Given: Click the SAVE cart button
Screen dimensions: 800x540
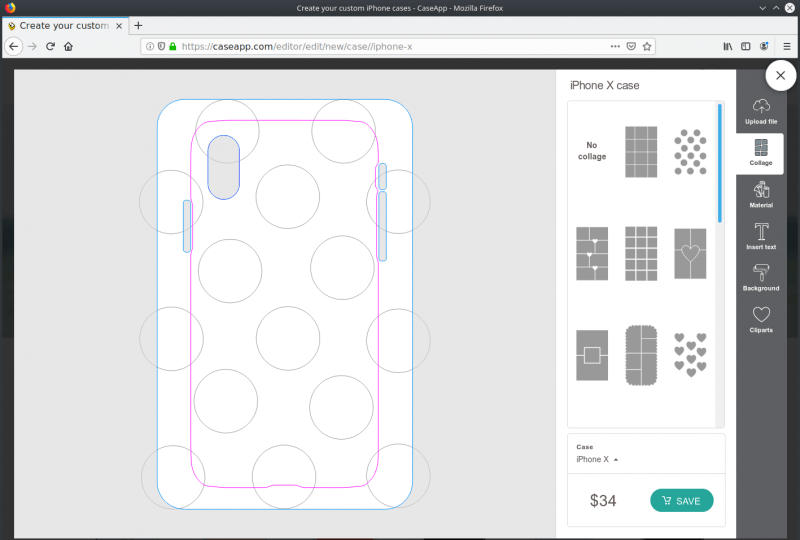Looking at the screenshot, I should 682,501.
